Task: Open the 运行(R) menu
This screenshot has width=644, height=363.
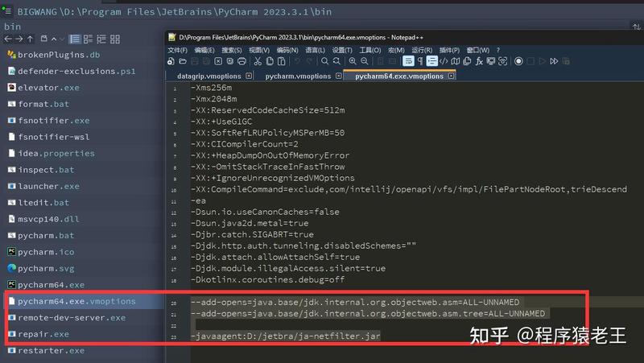Action: (x=422, y=50)
